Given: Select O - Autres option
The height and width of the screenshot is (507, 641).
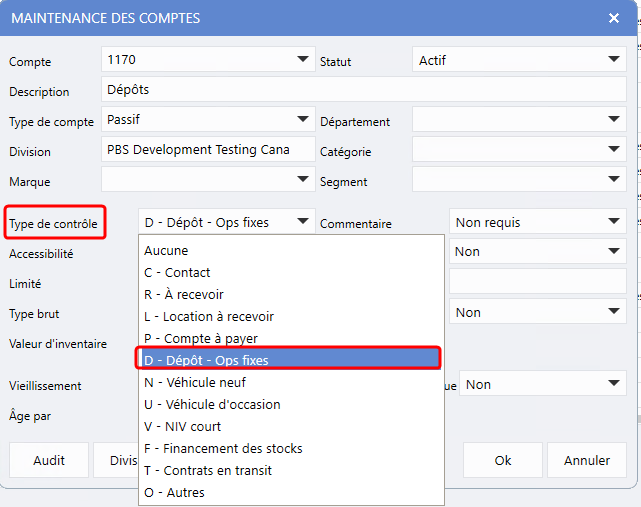Looking at the screenshot, I should tap(291, 492).
